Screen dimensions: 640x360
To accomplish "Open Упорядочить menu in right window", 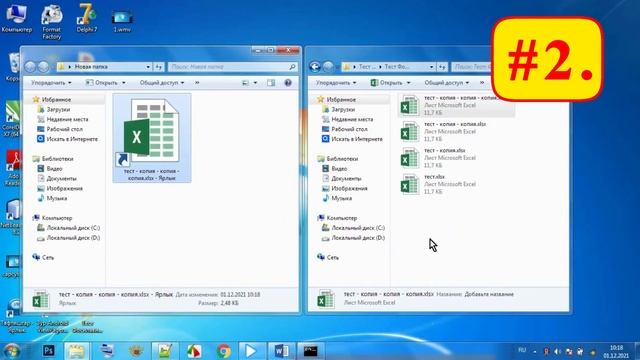I will [x=336, y=83].
